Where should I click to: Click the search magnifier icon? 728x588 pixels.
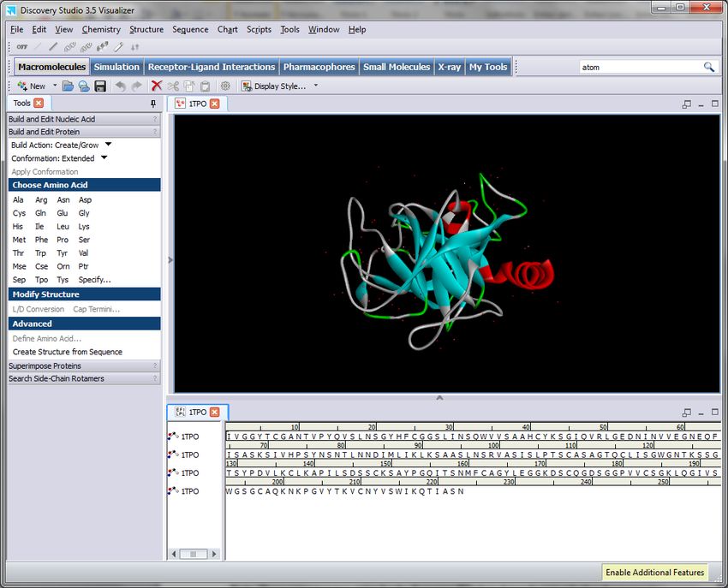coord(708,68)
